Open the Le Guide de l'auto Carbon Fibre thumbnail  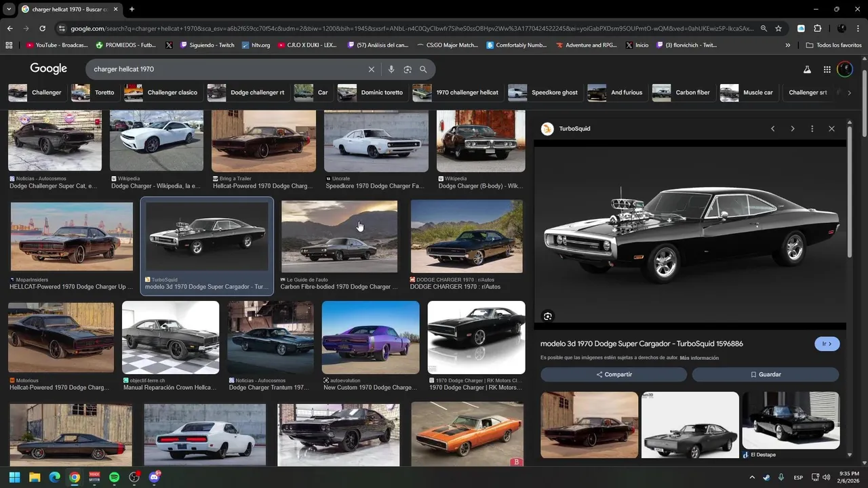tap(339, 237)
